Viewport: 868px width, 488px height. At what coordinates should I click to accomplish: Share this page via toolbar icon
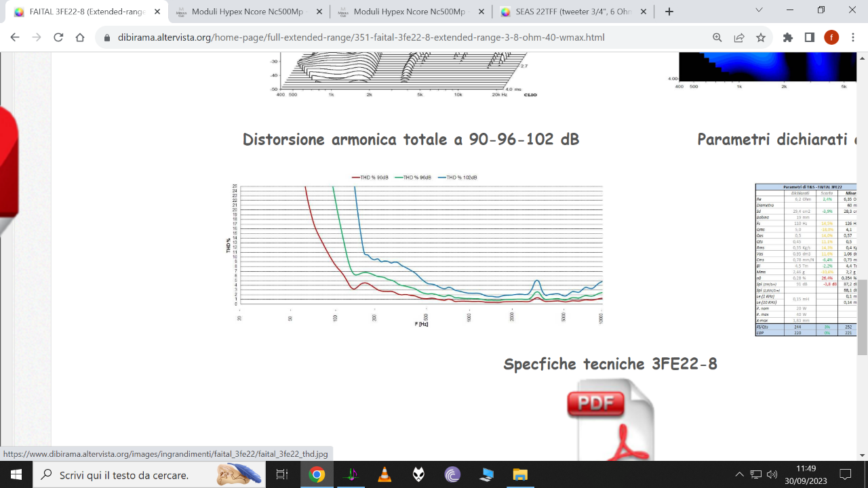tap(739, 38)
